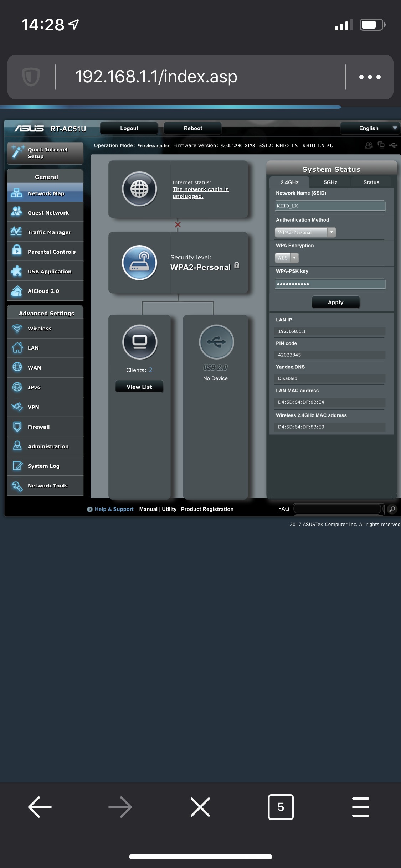Click Apply in System Status

pos(336,302)
